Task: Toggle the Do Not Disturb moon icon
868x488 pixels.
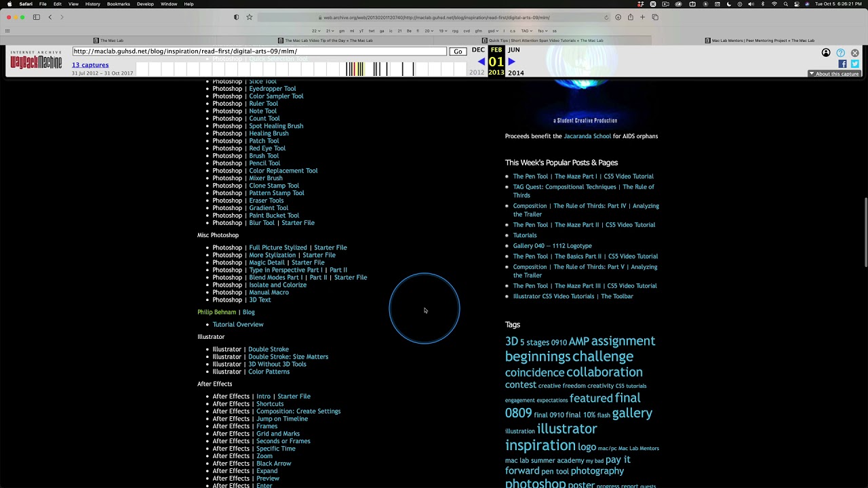Action: 729,4
